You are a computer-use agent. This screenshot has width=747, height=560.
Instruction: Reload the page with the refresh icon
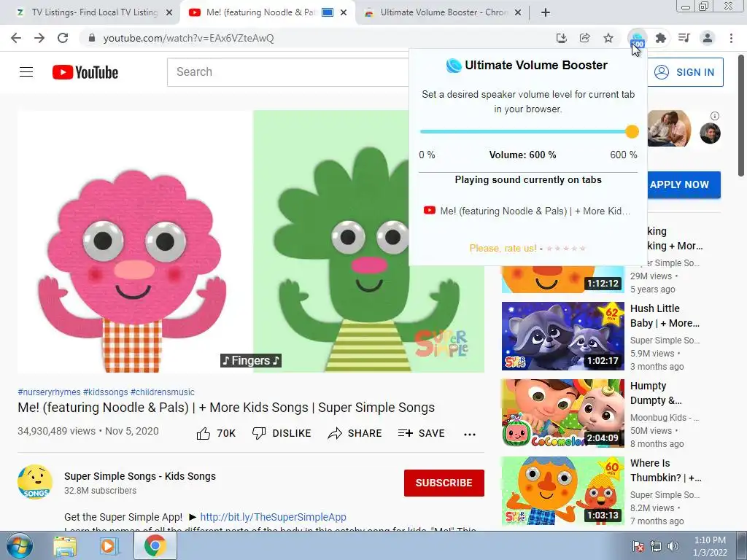(63, 38)
